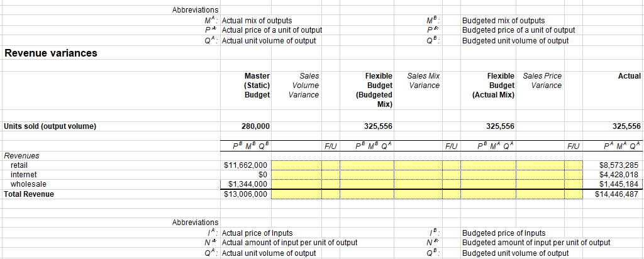This screenshot has height=259, width=644.
Task: Click retail Sales Volume Variance yellow cell
Action: pos(296,165)
